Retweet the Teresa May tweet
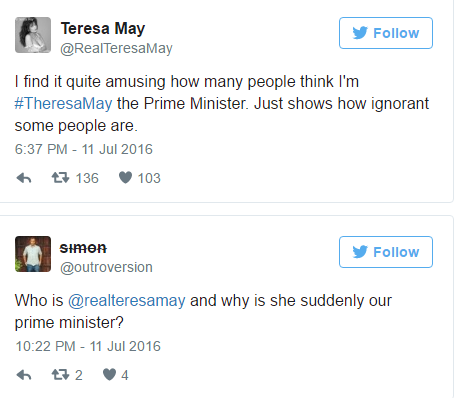 coord(60,178)
